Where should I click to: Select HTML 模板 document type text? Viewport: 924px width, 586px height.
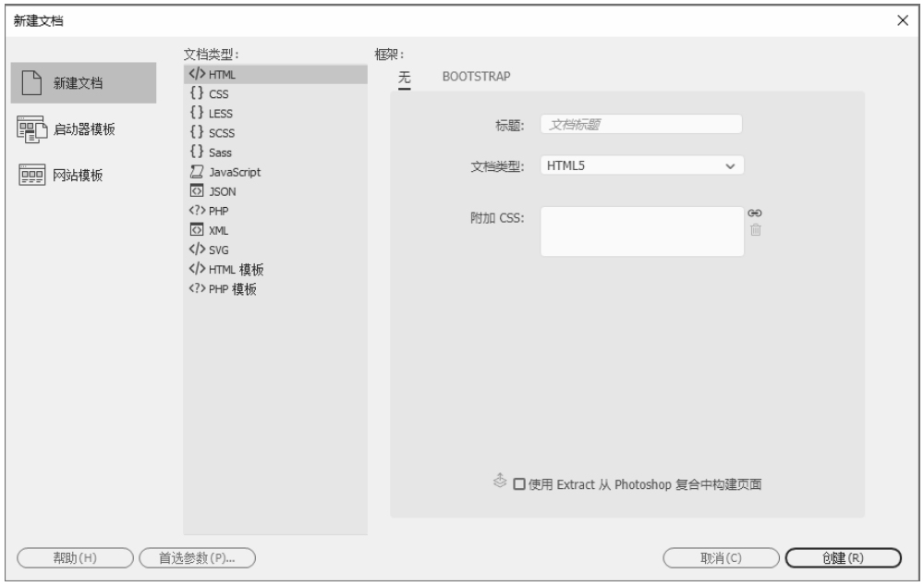point(237,269)
